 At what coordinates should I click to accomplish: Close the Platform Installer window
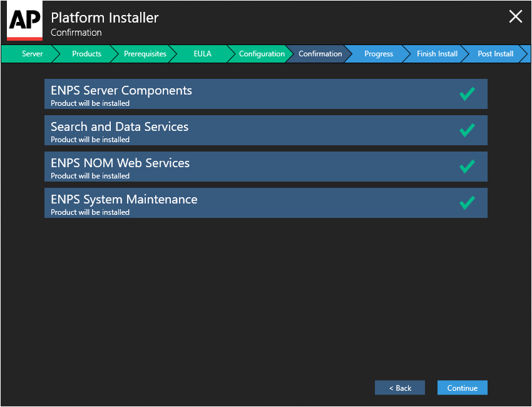tap(515, 16)
